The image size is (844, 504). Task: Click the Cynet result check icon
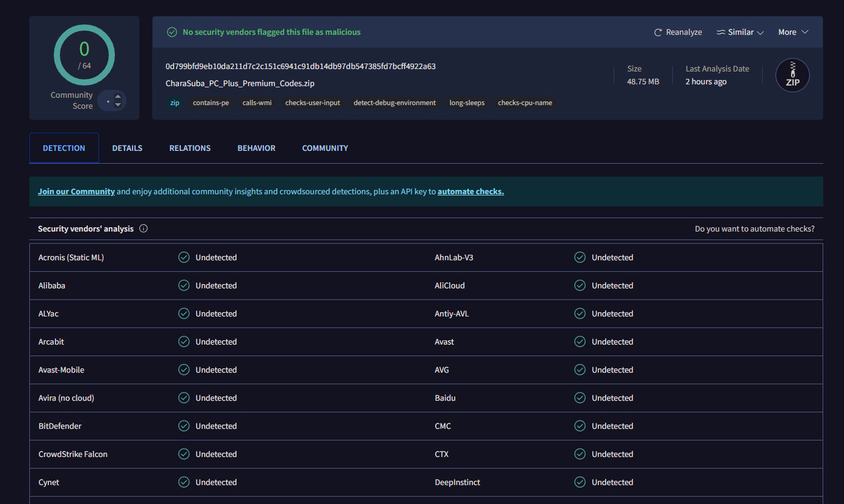(x=184, y=482)
